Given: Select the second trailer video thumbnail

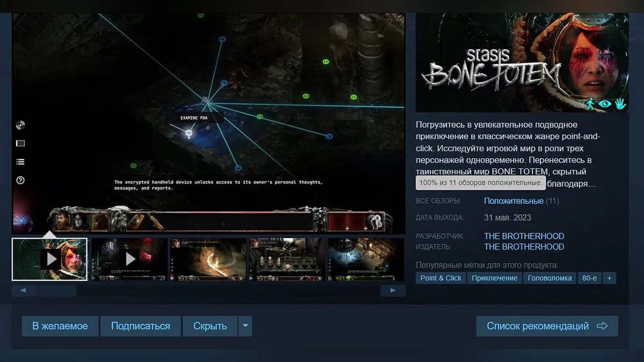Looking at the screenshot, I should pos(129,260).
